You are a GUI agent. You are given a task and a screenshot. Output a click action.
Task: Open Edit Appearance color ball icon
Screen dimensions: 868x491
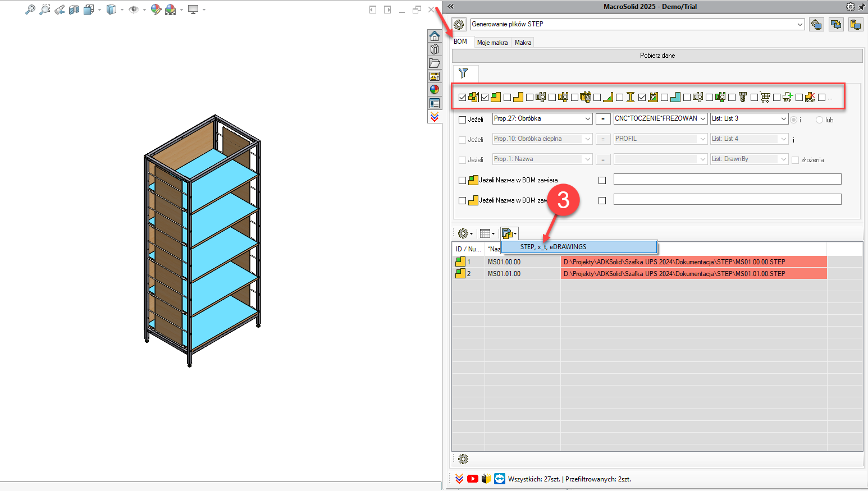(156, 10)
